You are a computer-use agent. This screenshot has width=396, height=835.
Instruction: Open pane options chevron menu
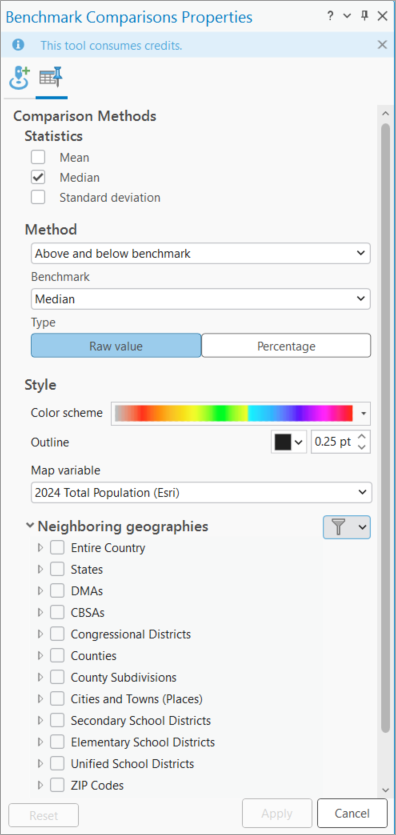(x=347, y=17)
